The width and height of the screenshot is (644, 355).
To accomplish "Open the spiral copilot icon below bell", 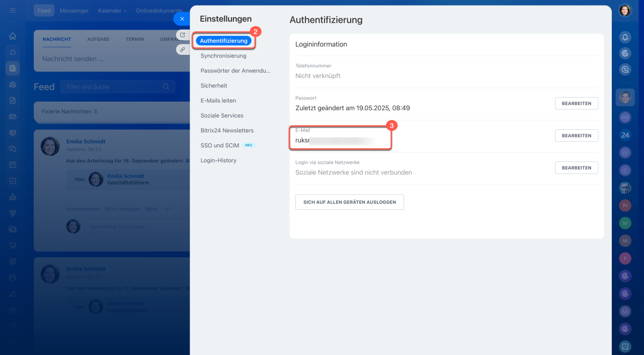I will (625, 53).
